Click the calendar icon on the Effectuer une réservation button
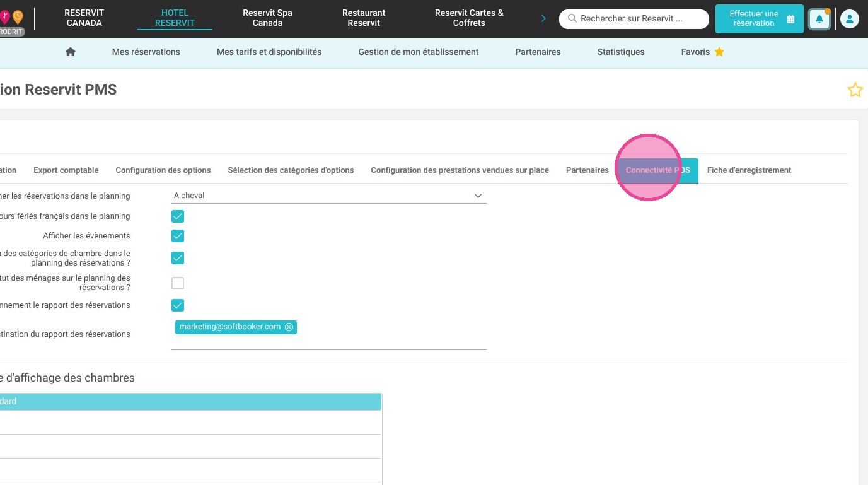This screenshot has width=868, height=485. [790, 19]
